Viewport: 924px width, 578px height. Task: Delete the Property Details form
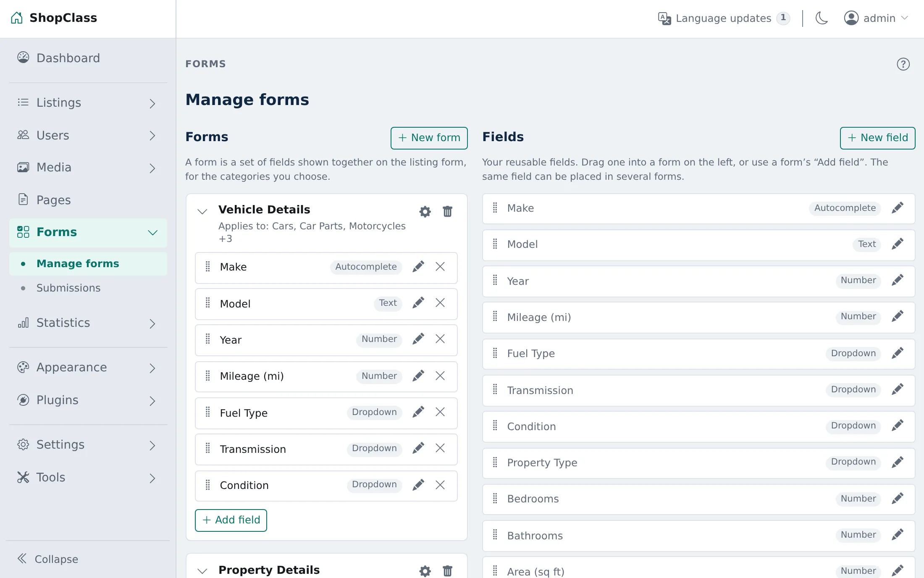click(447, 571)
